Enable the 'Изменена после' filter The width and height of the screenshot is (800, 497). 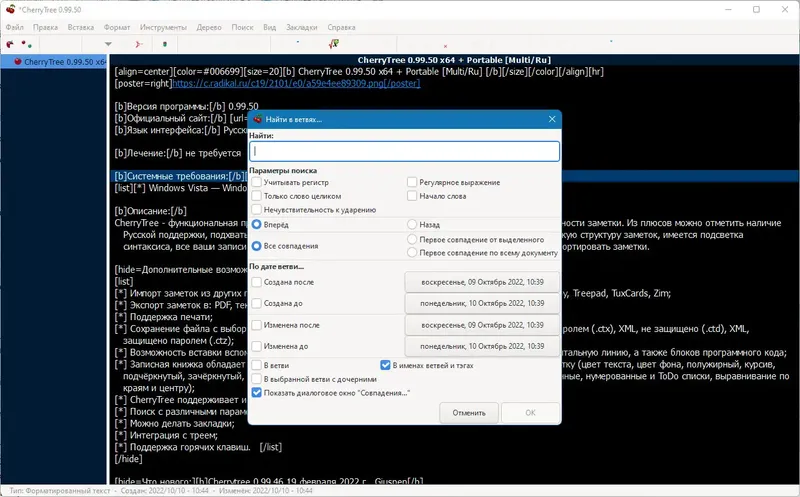click(257, 325)
